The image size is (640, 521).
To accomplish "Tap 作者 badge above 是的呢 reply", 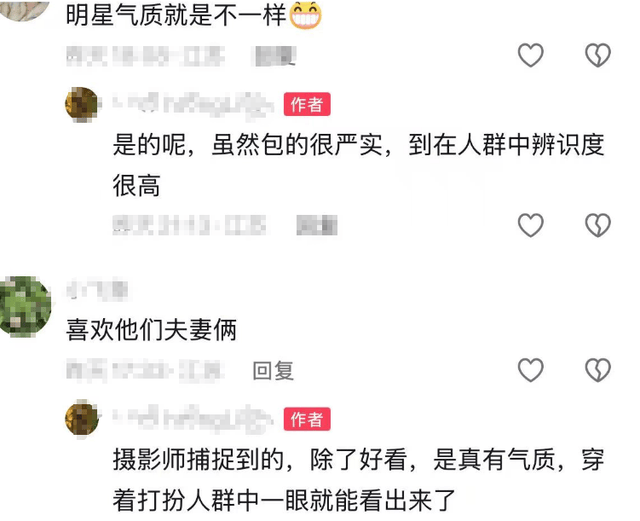I will coord(307,104).
